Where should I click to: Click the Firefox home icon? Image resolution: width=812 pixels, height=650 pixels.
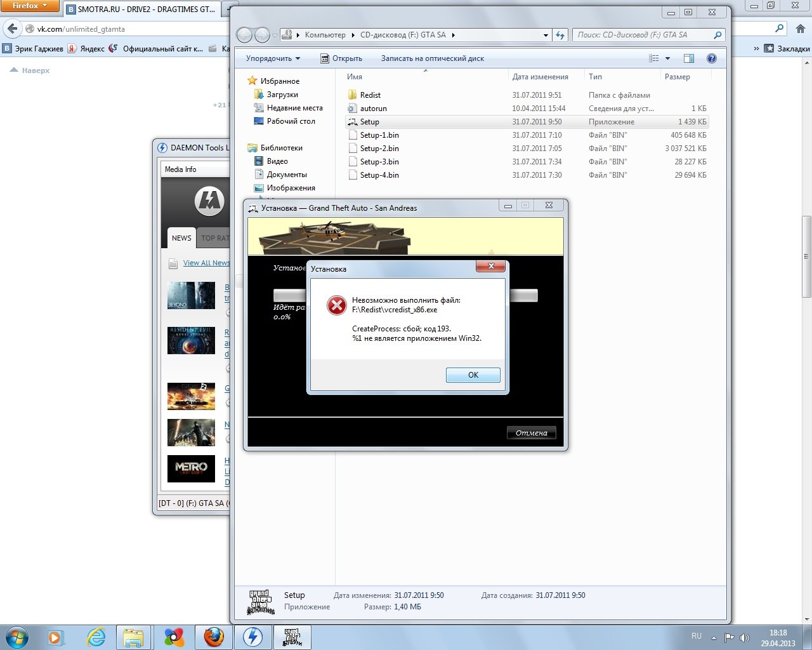(x=801, y=29)
